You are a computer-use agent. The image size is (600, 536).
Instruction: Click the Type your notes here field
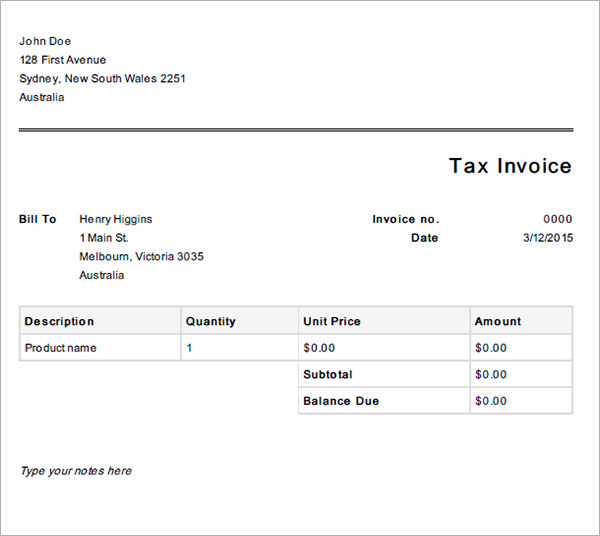(x=76, y=471)
